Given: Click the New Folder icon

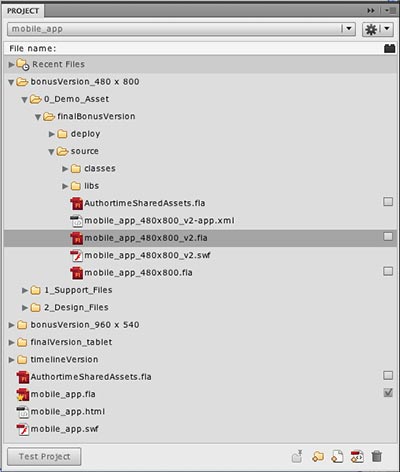Looking at the screenshot, I should pos(318,456).
